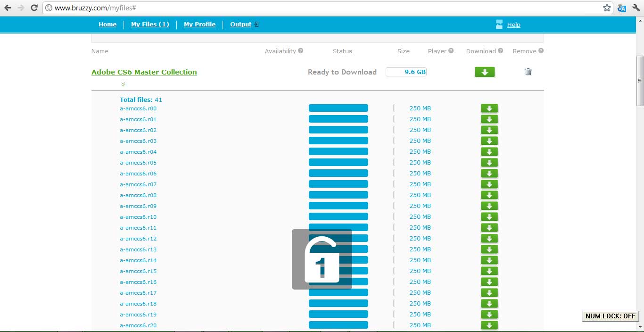Download file a-amccs6.r14
The image size is (644, 332).
coord(489,260)
